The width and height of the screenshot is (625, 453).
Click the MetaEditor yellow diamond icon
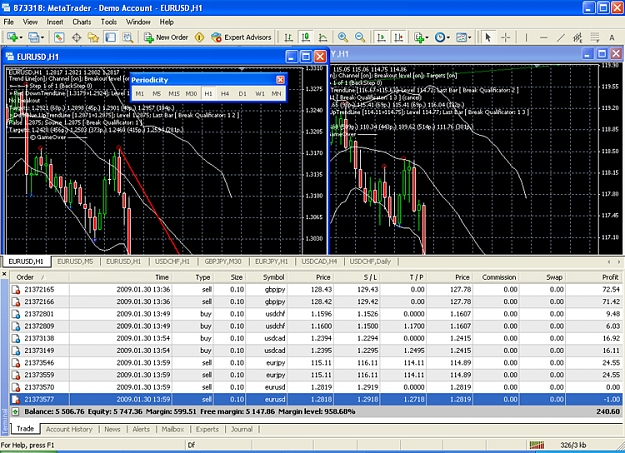coord(199,37)
